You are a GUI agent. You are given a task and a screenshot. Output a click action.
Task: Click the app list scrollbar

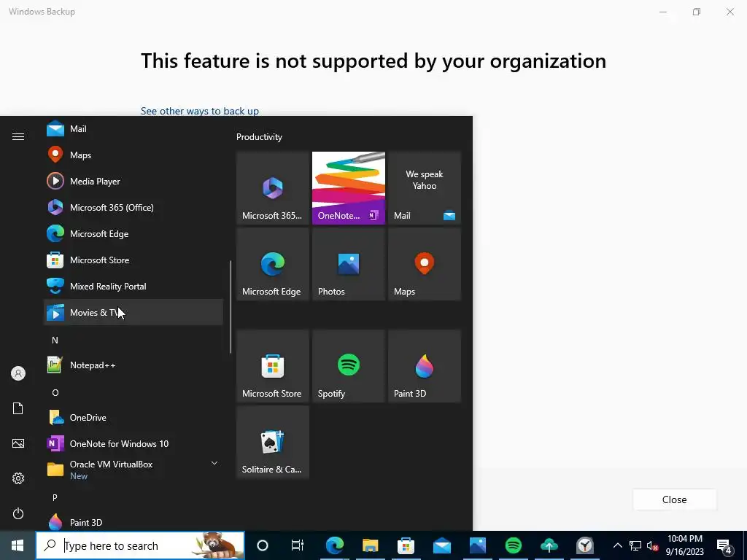pyautogui.click(x=231, y=307)
